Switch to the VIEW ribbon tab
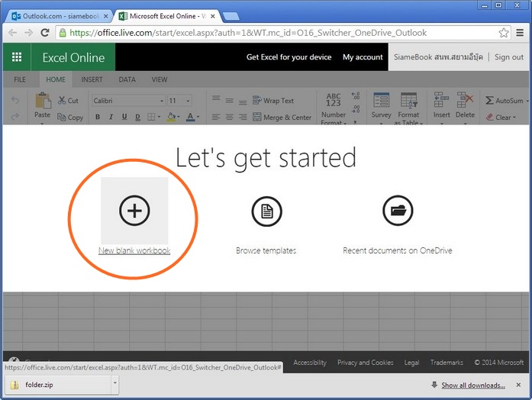The height and width of the screenshot is (400, 532). click(x=159, y=79)
